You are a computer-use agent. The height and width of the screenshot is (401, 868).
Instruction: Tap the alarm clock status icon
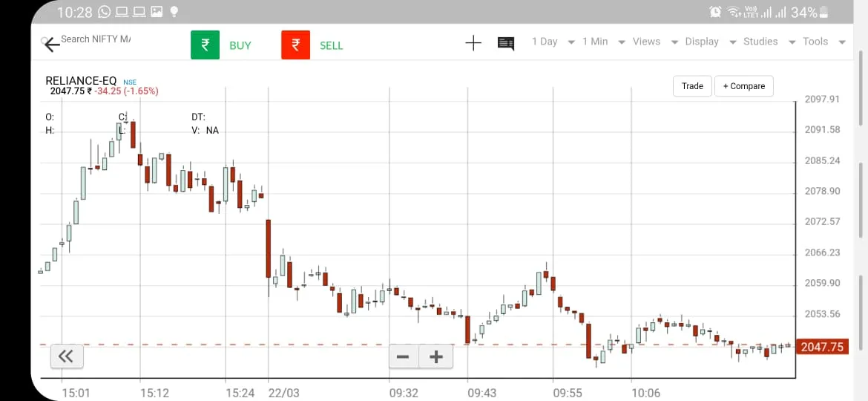point(716,12)
